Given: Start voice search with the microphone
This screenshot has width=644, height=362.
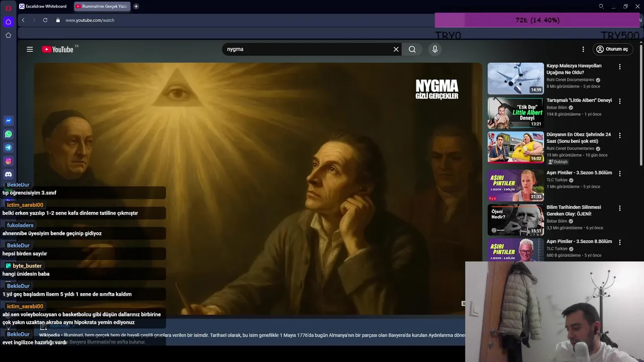Looking at the screenshot, I should (435, 49).
